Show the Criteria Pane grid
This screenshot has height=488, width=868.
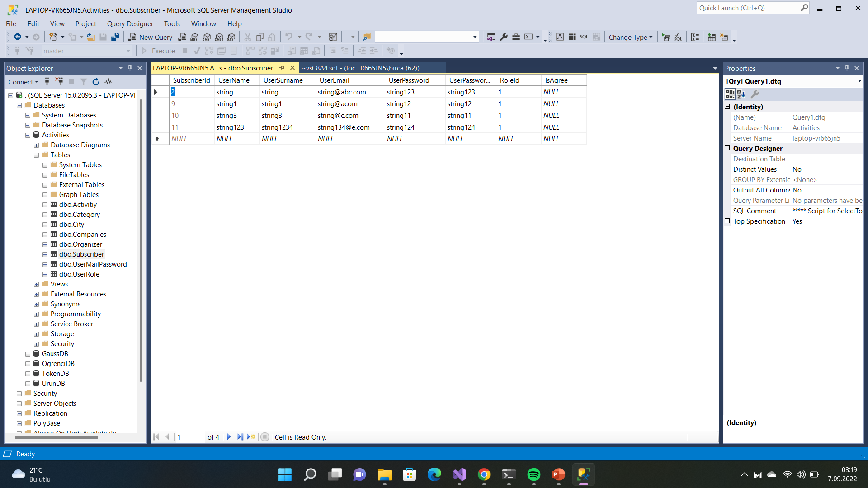(572, 37)
